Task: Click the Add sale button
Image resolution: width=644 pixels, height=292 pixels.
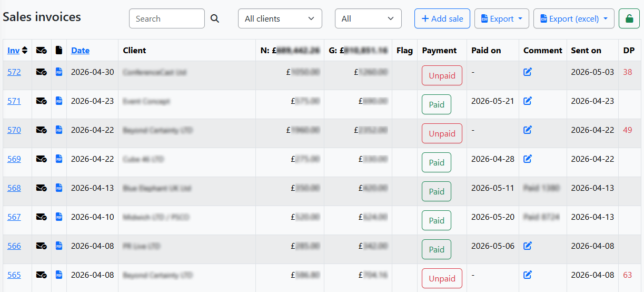Action: pyautogui.click(x=442, y=18)
